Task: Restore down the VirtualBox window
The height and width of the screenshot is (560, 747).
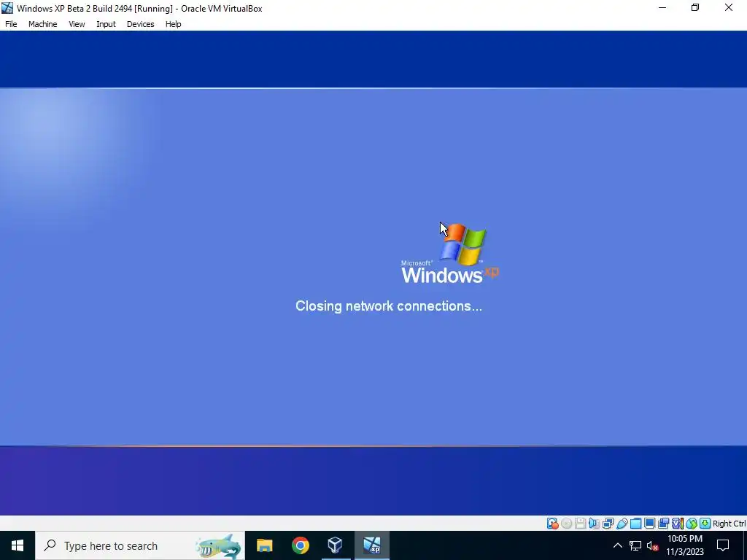Action: click(695, 8)
